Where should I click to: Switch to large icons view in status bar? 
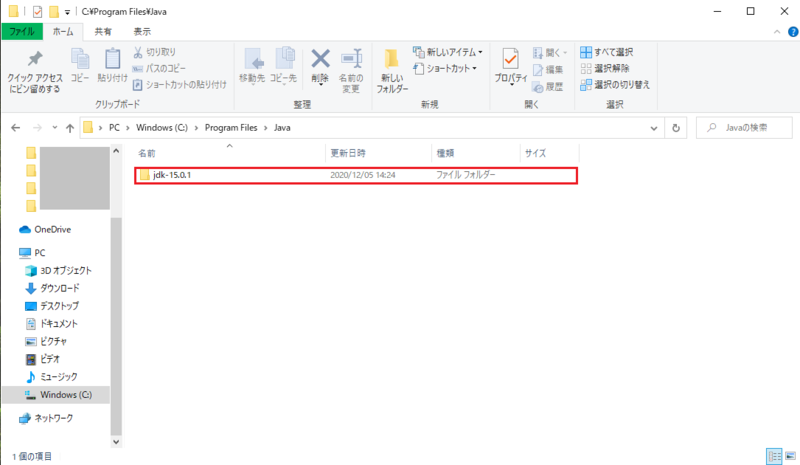[x=790, y=456]
